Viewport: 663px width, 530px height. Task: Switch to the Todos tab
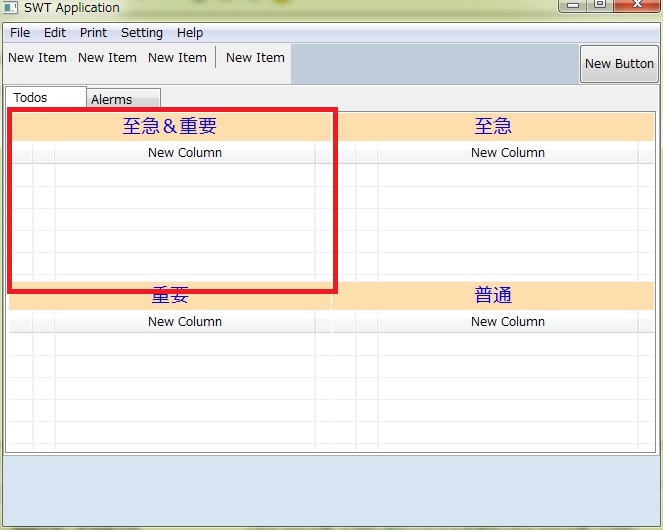[31, 98]
